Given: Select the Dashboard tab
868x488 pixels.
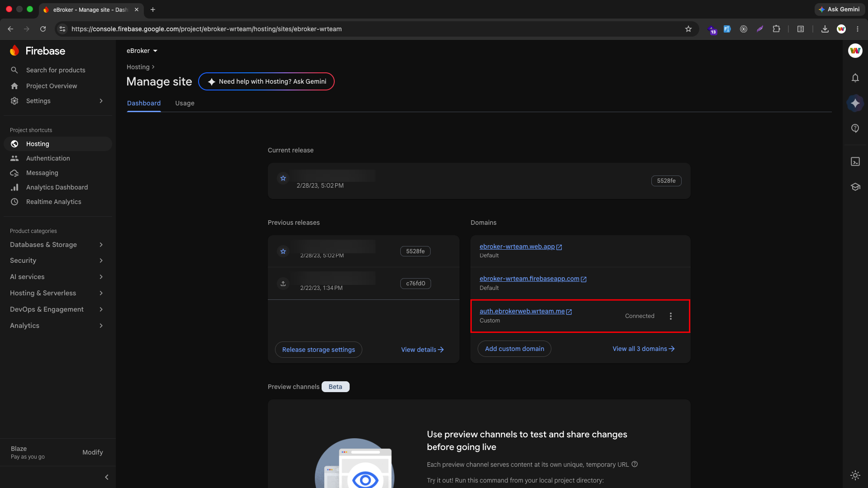Looking at the screenshot, I should point(144,103).
